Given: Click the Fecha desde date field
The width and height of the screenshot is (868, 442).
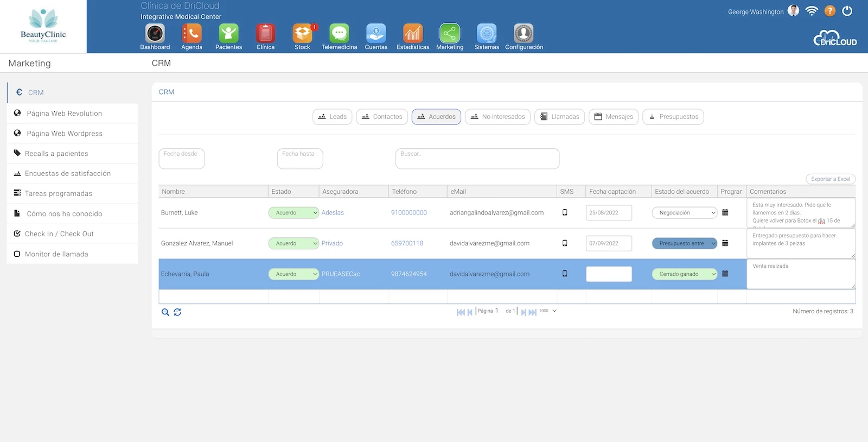Looking at the screenshot, I should coord(182,159).
